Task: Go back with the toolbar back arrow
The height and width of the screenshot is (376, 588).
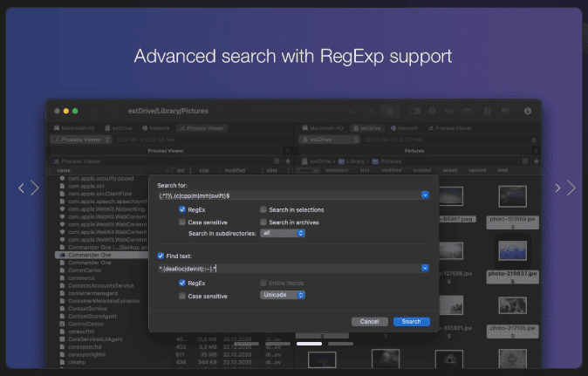Action: [x=96, y=111]
